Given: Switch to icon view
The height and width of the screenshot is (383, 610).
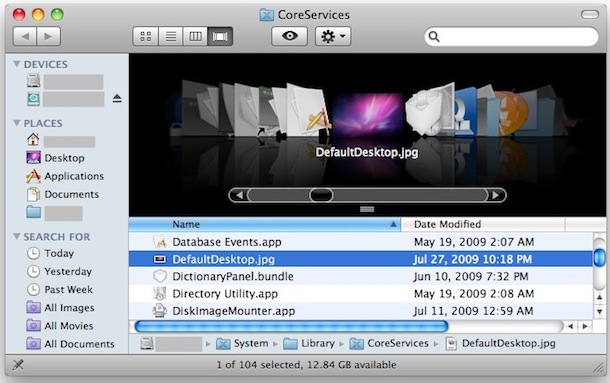Looking at the screenshot, I should (145, 37).
